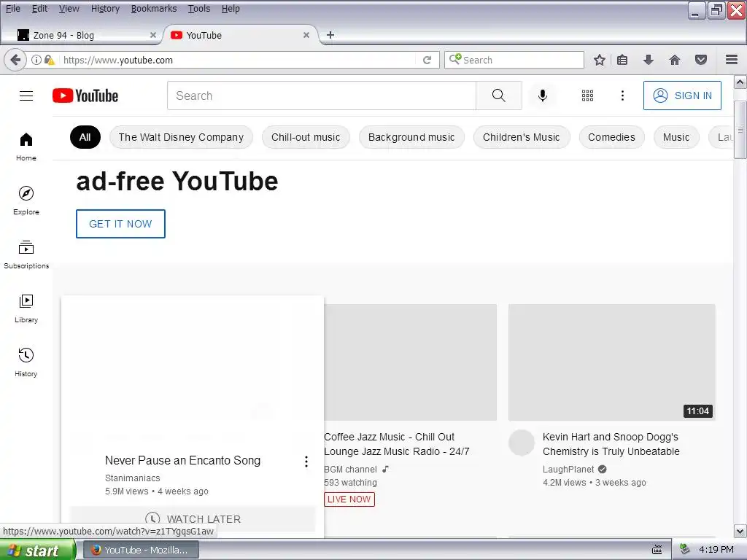This screenshot has height=560, width=747.
Task: Open the History menu in menu bar
Action: pyautogui.click(x=105, y=9)
